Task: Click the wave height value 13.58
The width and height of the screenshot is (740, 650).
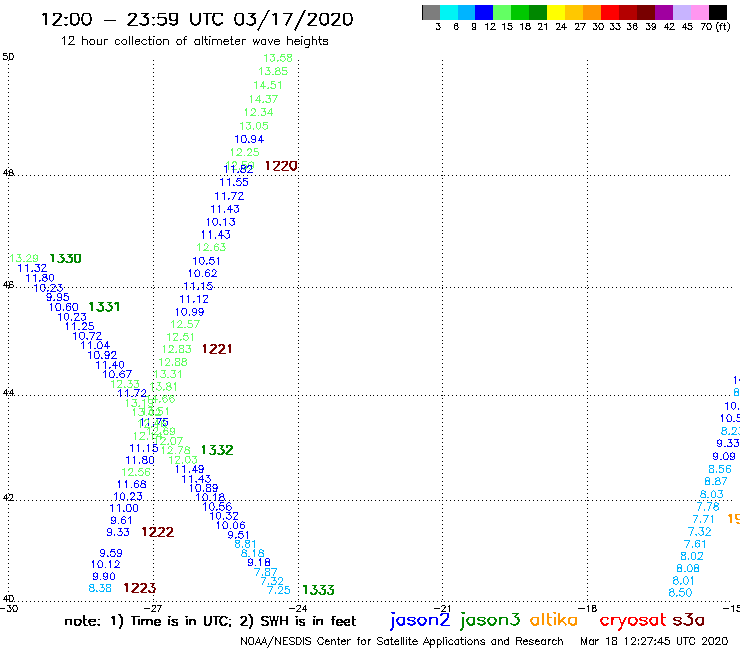Action: (x=278, y=58)
